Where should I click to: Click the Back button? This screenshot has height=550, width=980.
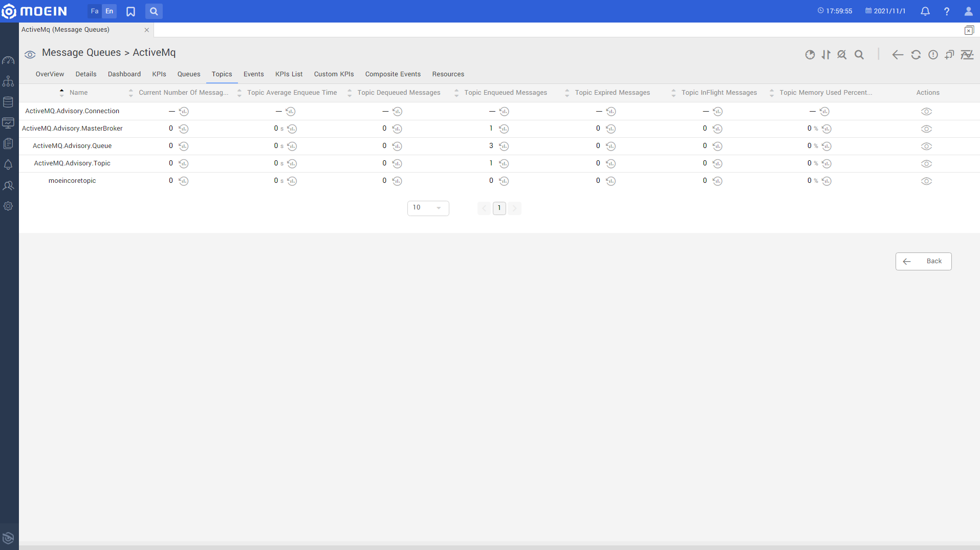[x=923, y=261]
